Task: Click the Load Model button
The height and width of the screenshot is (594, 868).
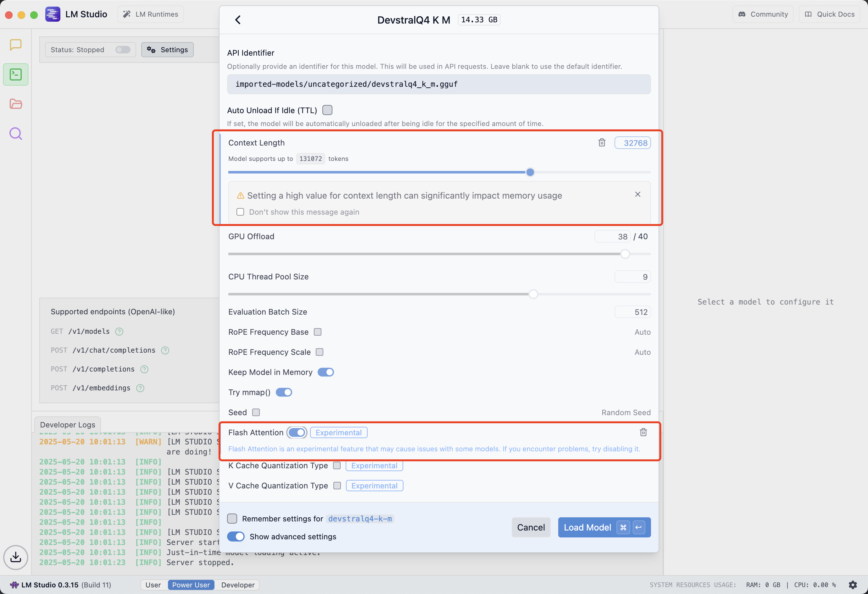Action: [604, 527]
